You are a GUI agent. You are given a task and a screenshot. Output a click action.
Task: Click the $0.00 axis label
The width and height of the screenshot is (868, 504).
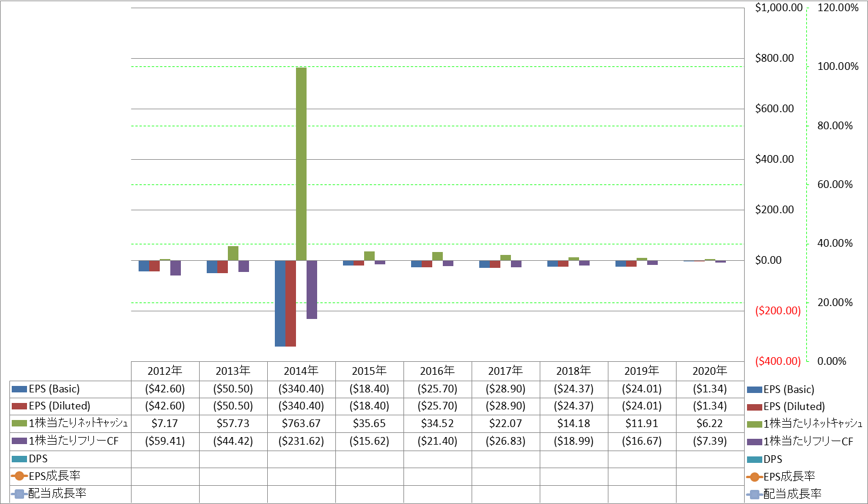point(768,260)
